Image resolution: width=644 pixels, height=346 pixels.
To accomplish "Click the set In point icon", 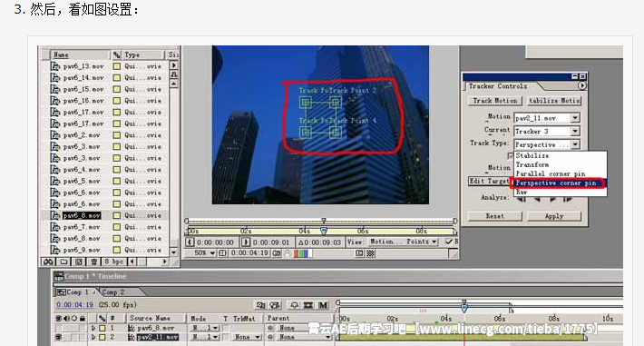I will (190, 242).
